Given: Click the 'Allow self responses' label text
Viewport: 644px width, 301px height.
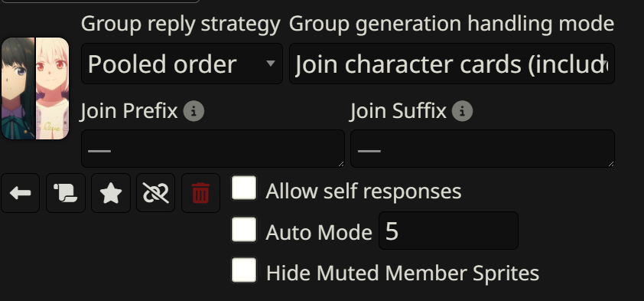Looking at the screenshot, I should click(363, 191).
